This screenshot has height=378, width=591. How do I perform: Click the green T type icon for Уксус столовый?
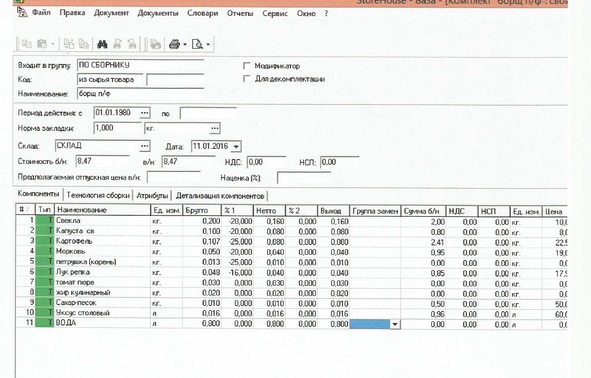[45, 312]
